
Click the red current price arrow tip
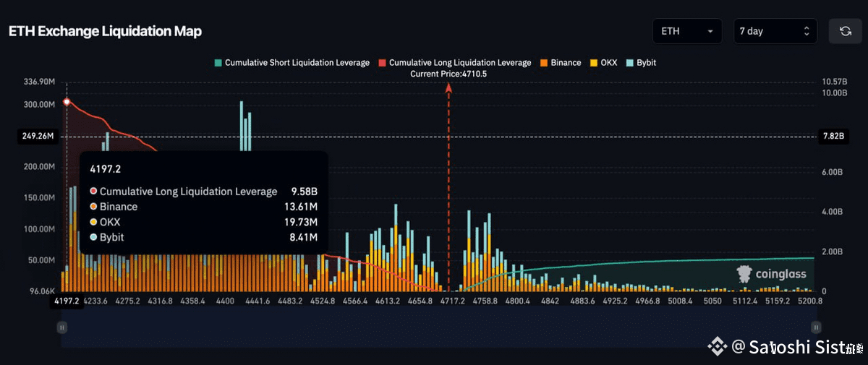tap(448, 87)
